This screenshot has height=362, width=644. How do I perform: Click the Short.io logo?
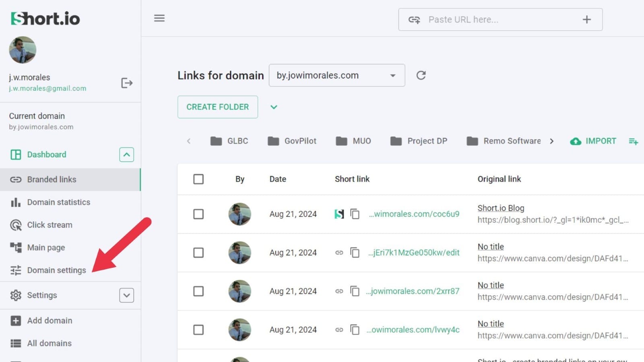click(x=45, y=19)
